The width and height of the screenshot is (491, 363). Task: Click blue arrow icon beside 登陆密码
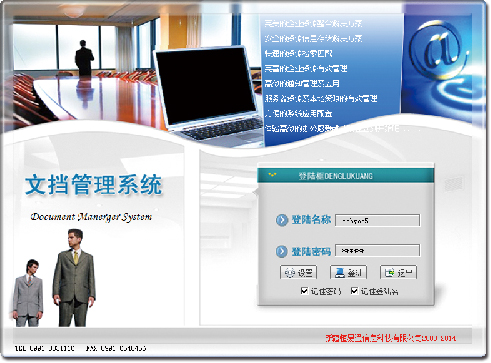point(281,251)
